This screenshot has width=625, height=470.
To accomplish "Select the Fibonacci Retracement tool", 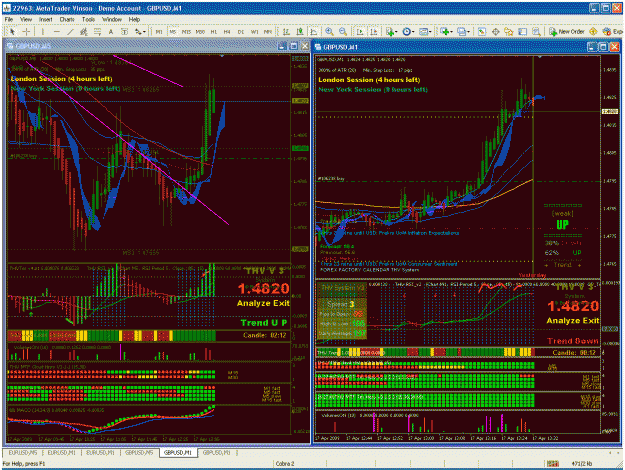I will point(97,31).
